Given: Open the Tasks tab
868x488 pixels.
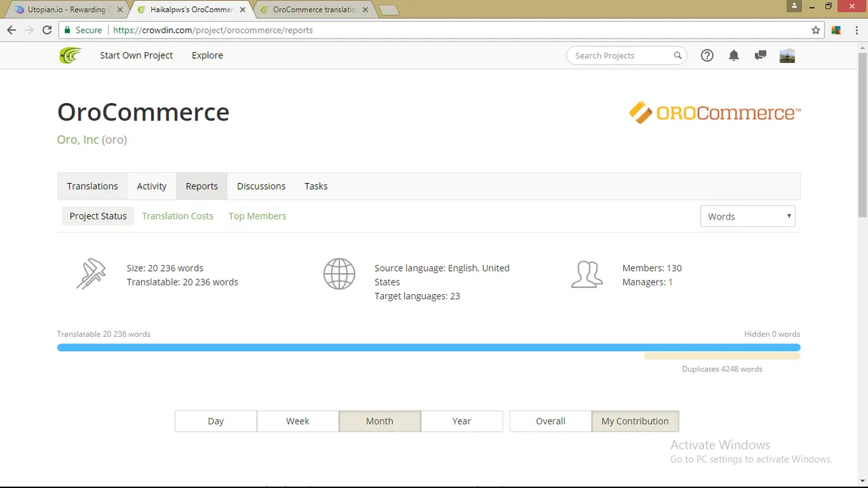Looking at the screenshot, I should click(316, 186).
